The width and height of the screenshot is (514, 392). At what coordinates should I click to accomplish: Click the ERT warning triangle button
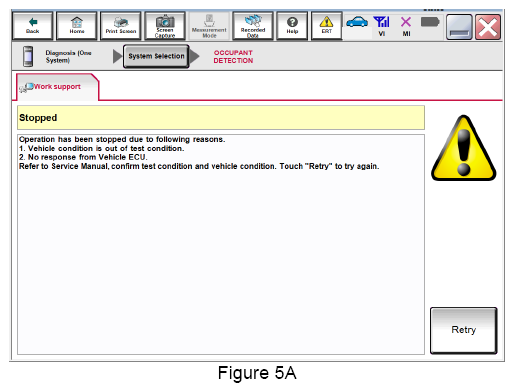[326, 26]
